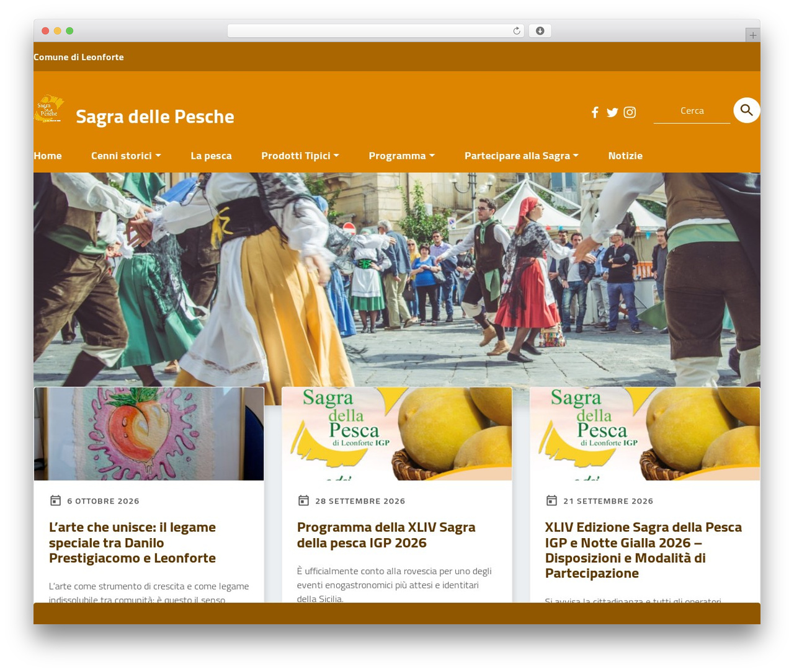Open thumbnail above 28 Settembre 2026 post
The width and height of the screenshot is (794, 672).
tap(397, 434)
